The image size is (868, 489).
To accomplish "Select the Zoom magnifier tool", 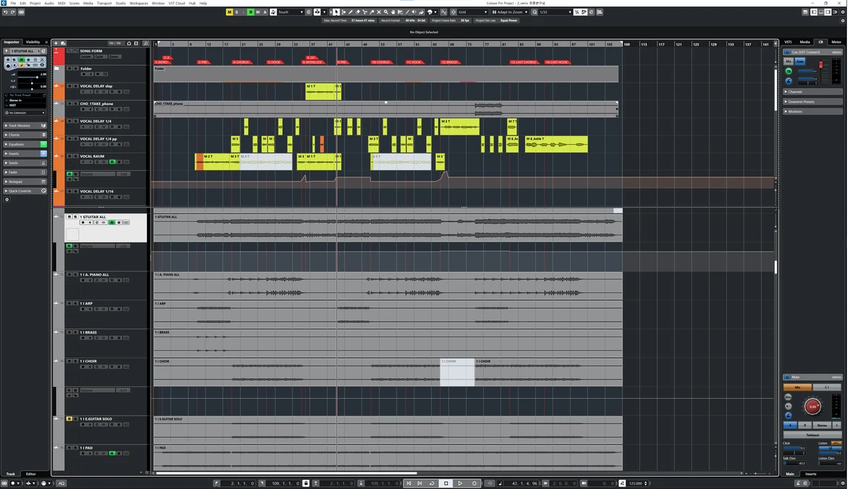I will (386, 12).
